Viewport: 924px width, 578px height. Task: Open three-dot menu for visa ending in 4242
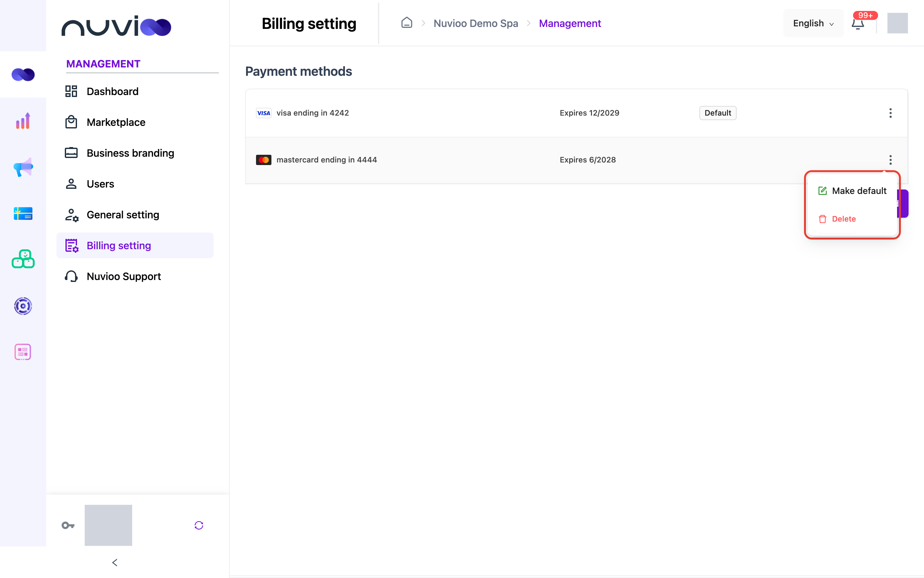tap(890, 113)
